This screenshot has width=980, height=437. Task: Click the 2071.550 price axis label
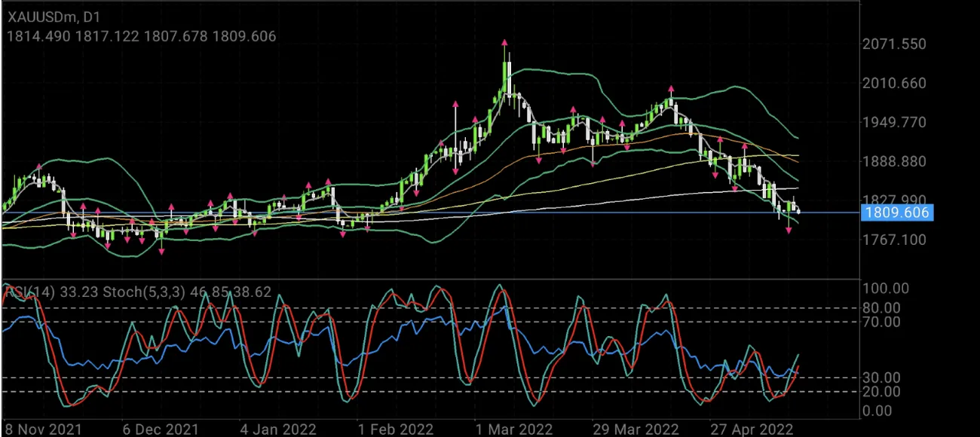pyautogui.click(x=895, y=44)
